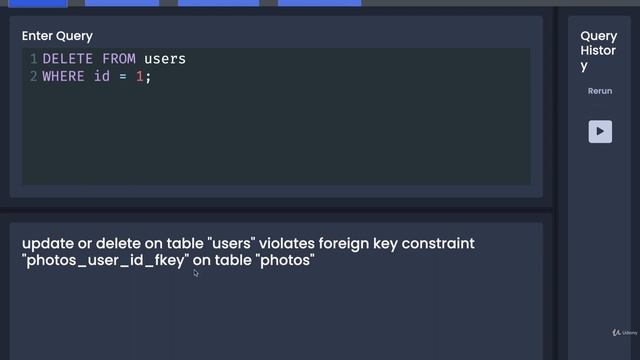
Task: Click the Query History panel heading
Action: point(598,51)
